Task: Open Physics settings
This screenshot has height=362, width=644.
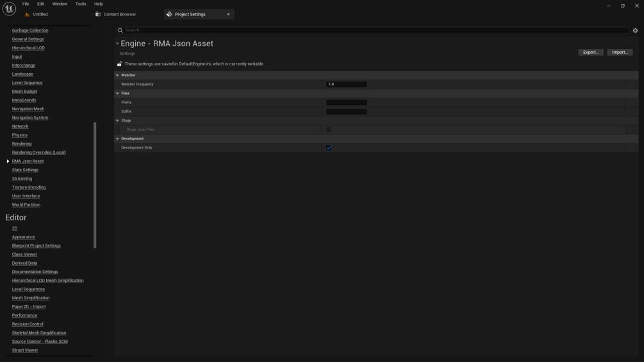Action: point(20,135)
